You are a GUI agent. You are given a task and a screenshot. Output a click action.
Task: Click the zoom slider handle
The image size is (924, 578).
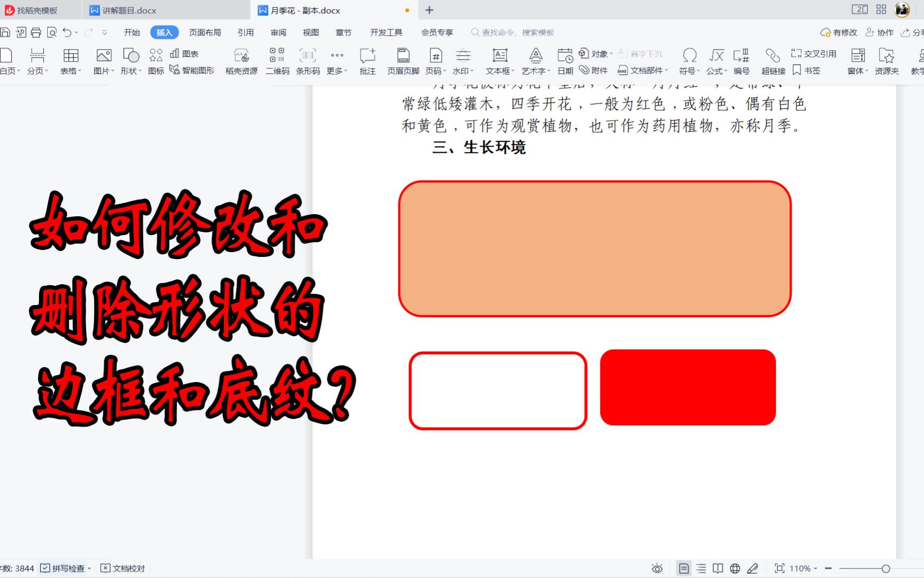pyautogui.click(x=886, y=568)
